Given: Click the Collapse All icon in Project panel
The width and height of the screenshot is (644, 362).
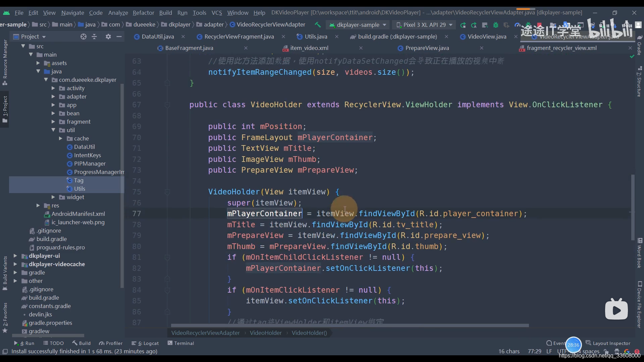Looking at the screenshot, I should click(x=94, y=37).
